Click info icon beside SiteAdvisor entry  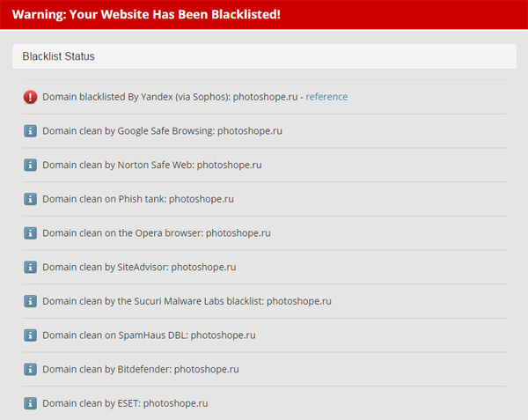(31, 267)
